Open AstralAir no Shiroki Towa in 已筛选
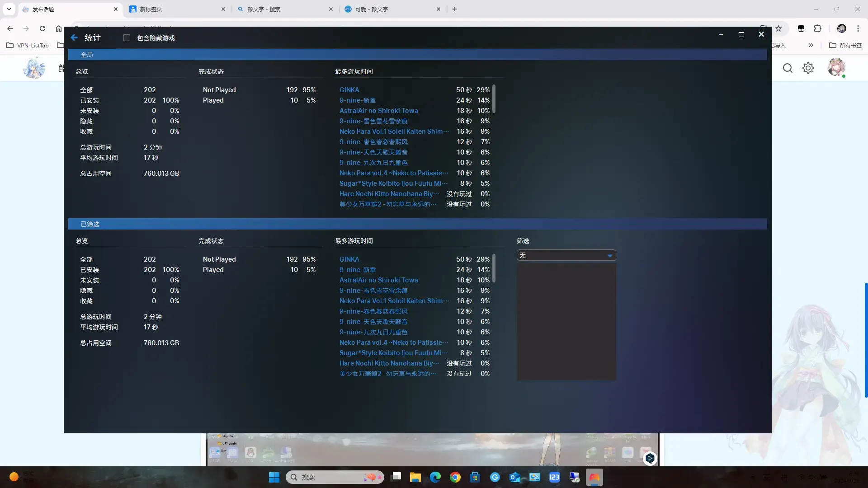This screenshot has width=868, height=488. tap(379, 280)
